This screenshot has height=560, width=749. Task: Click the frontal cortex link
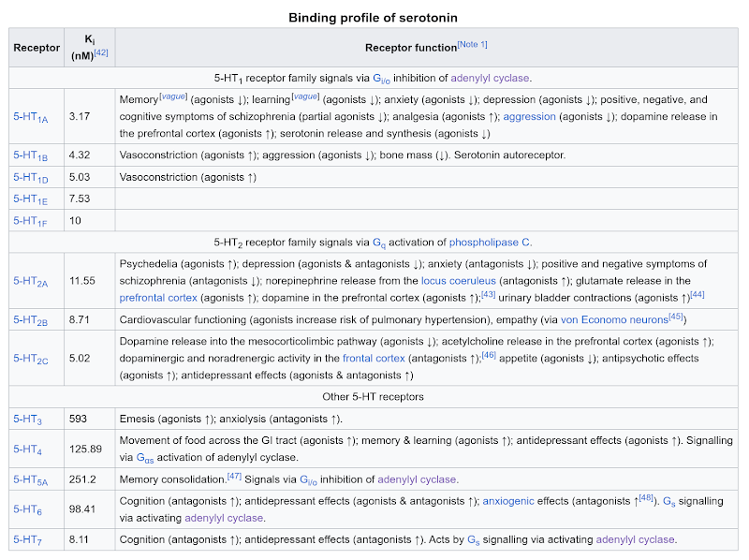[x=374, y=358]
